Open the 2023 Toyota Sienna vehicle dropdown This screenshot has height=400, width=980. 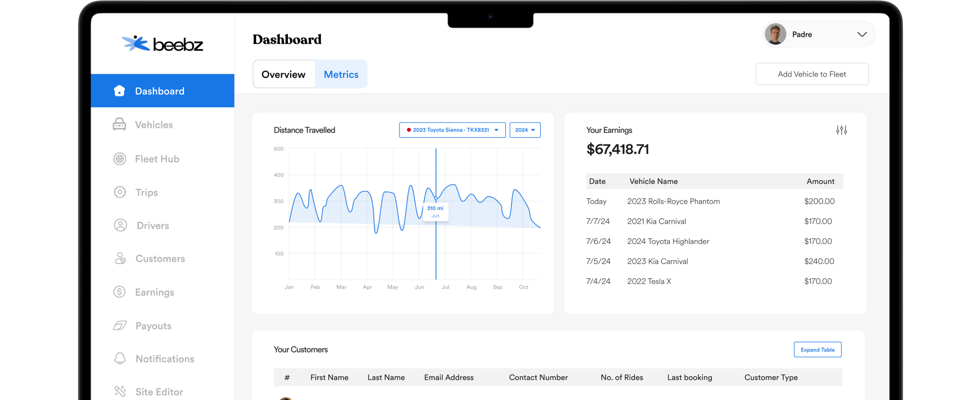(x=452, y=130)
